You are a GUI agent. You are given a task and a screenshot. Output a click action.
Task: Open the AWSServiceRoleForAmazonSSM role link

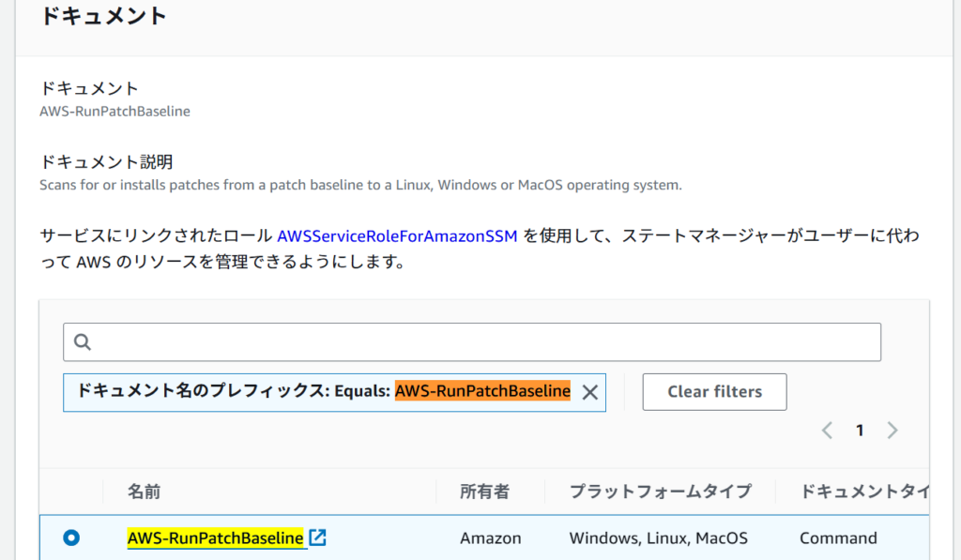tap(397, 235)
